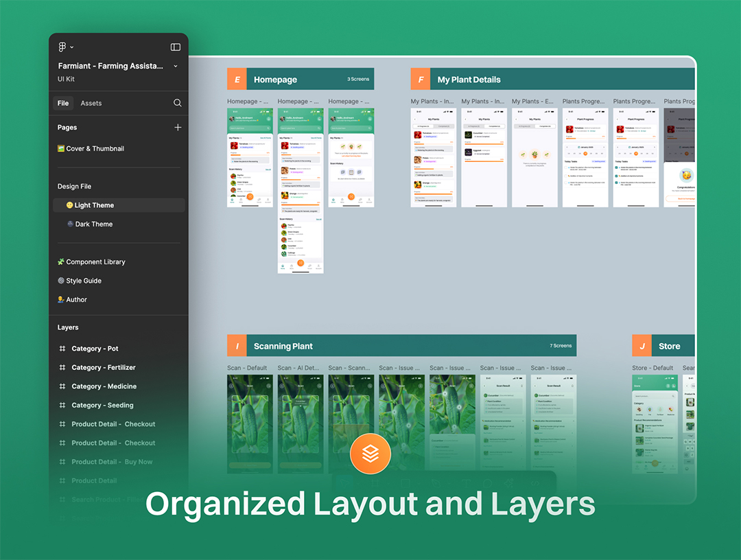Open dropdown arrow next to Figma logo
This screenshot has height=560, width=741.
[x=72, y=47]
